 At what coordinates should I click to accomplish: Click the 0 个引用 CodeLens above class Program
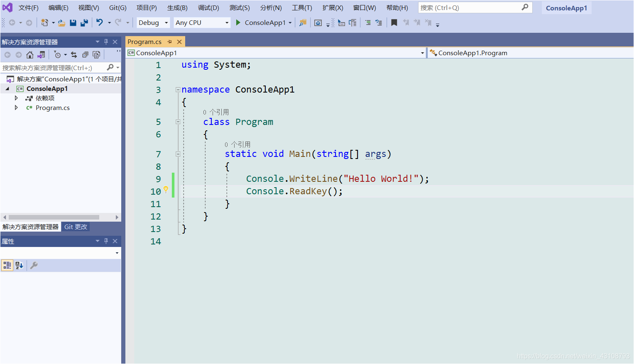click(x=216, y=112)
